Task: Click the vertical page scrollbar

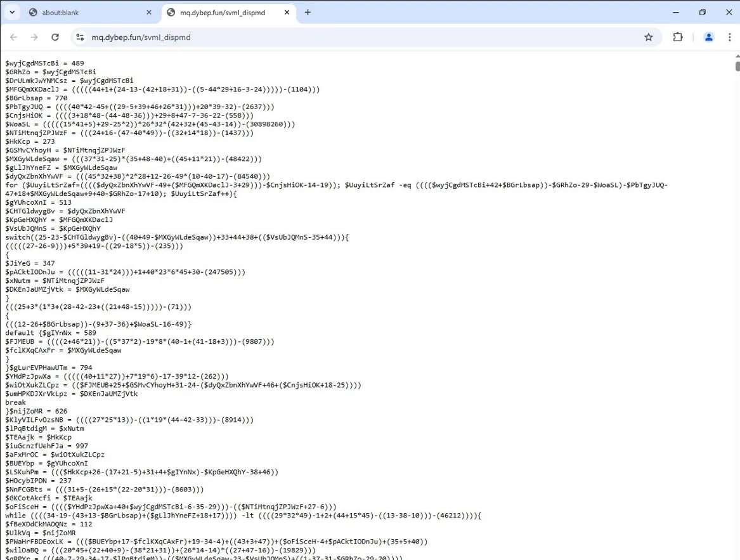Action: (x=736, y=67)
